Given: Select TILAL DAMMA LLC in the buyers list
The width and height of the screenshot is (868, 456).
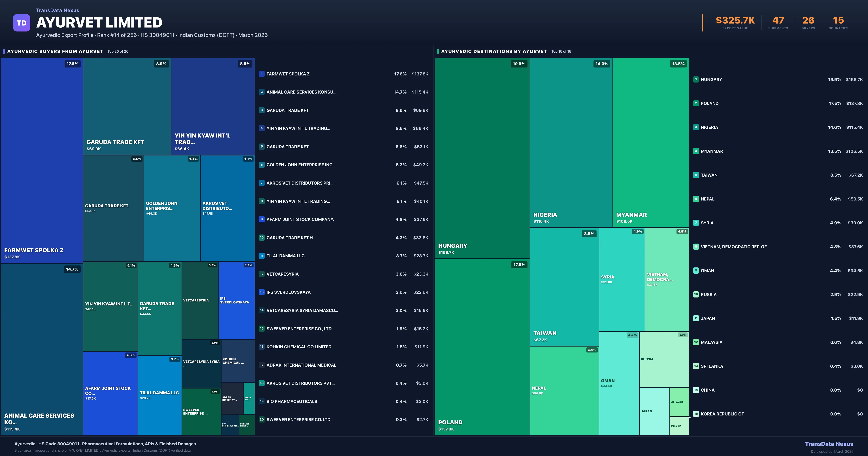Looking at the screenshot, I should pos(285,256).
